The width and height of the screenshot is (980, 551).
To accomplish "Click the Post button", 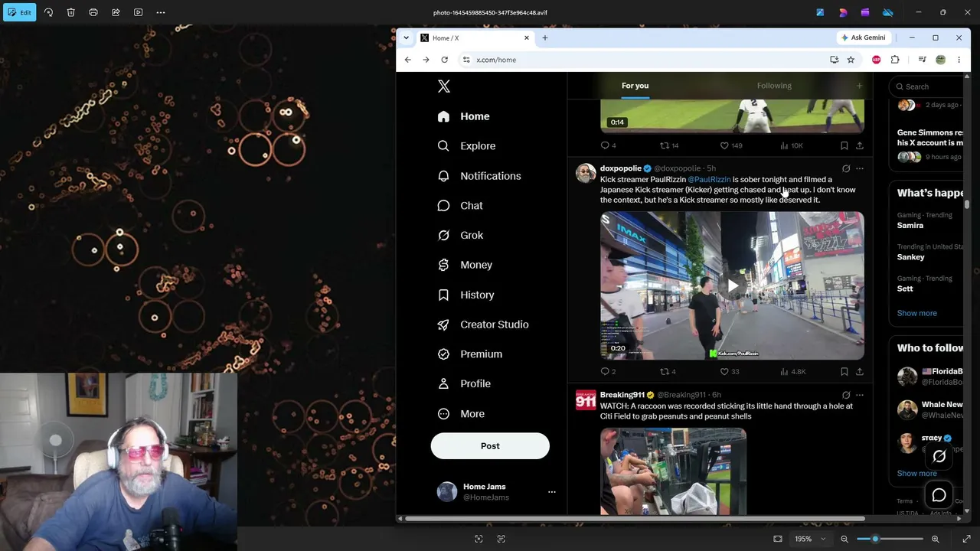I will 490,446.
